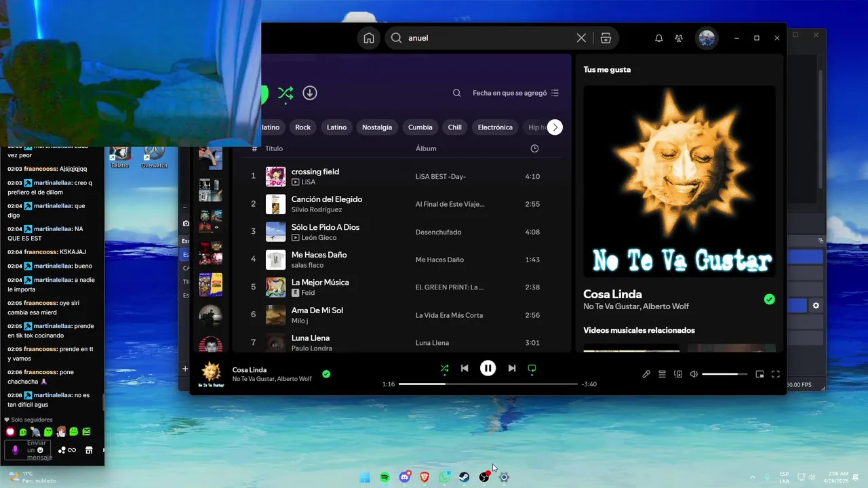Filter by Rock genre chip

[302, 127]
